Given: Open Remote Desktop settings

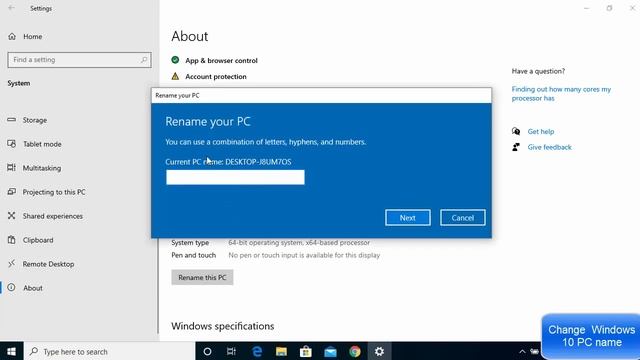Looking at the screenshot, I should tap(48, 264).
